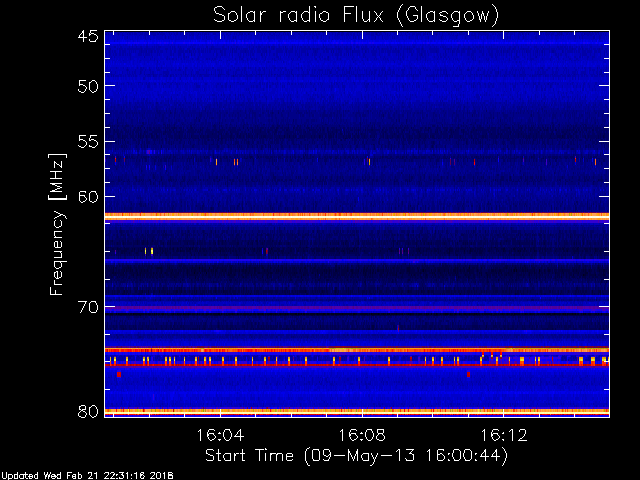The width and height of the screenshot is (640, 480).
Task: Select the 16:04 time tick label
Action: click(x=220, y=435)
